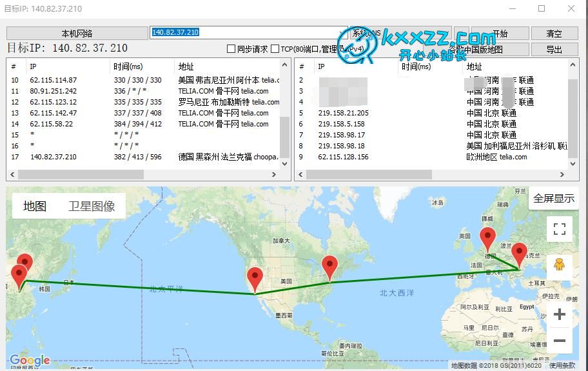Select hop row with IP 62.115.114.87

(x=144, y=80)
